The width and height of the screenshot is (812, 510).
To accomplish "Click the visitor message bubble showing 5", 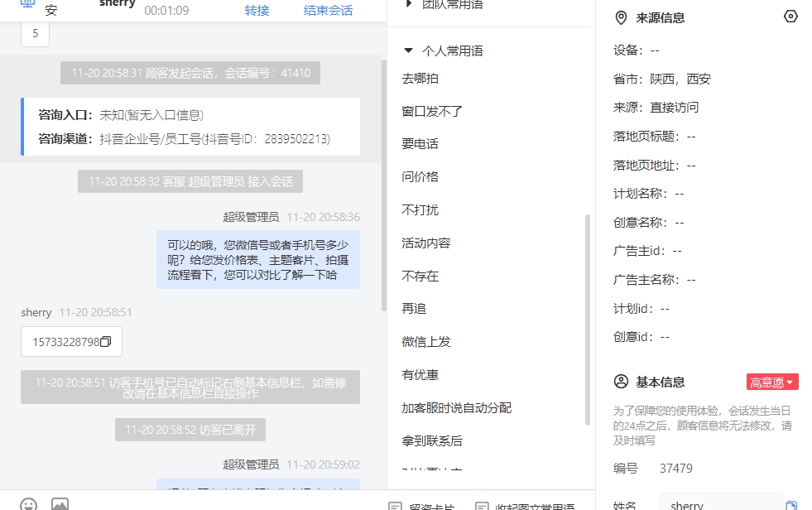I will [36, 34].
